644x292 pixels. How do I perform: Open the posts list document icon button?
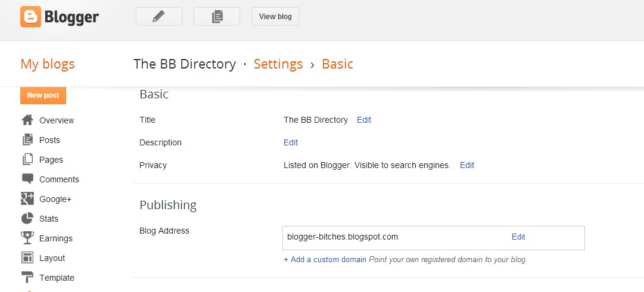tap(217, 17)
